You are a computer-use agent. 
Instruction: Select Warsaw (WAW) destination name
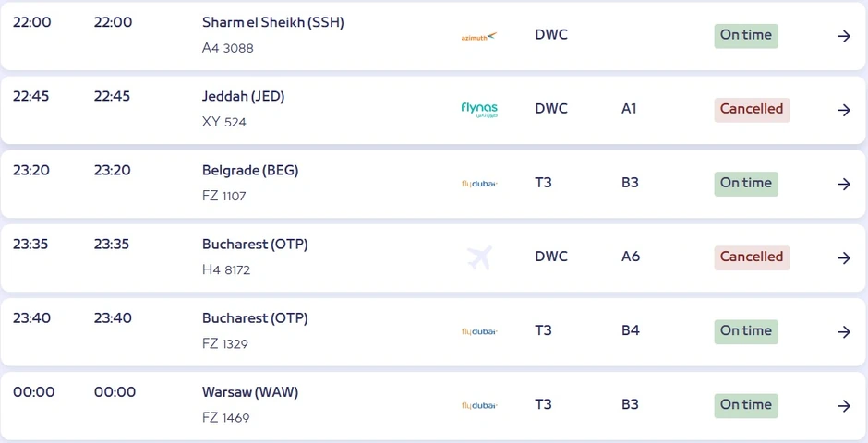pyautogui.click(x=250, y=392)
